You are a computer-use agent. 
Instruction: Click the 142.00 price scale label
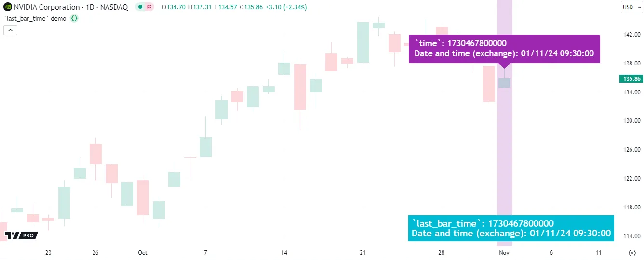(x=631, y=35)
